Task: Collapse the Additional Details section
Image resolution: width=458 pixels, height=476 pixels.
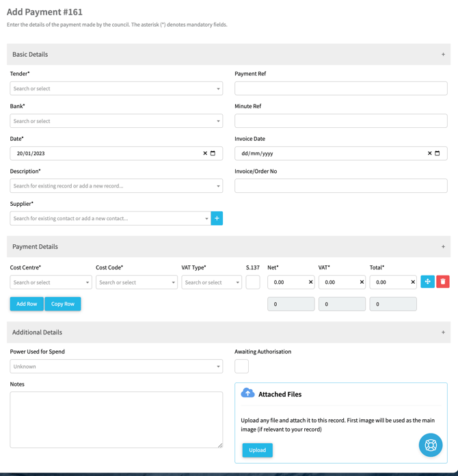Action: point(443,332)
